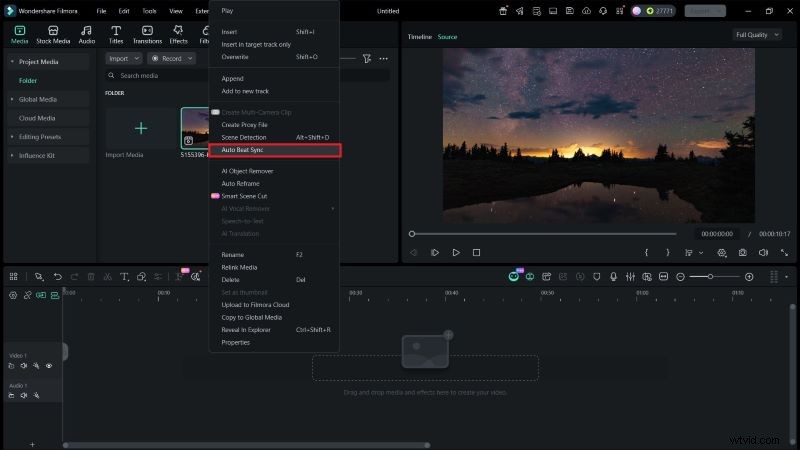Image resolution: width=800 pixels, height=450 pixels.
Task: Click the voiceover microphone icon
Action: 612,276
